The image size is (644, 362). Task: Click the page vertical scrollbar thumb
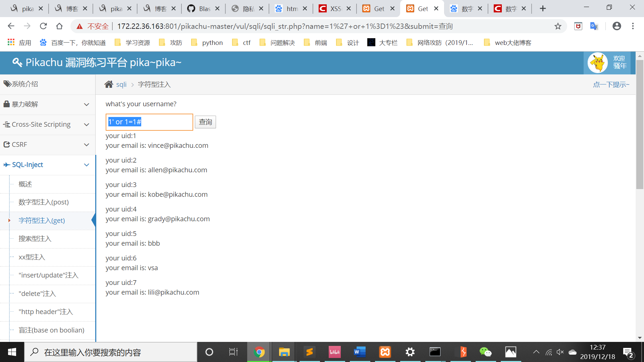[x=640, y=124]
